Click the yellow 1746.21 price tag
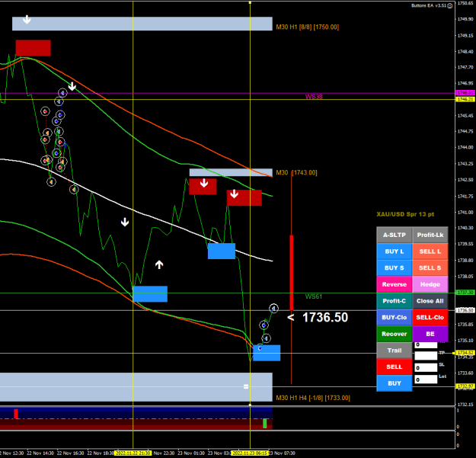 click(465, 99)
